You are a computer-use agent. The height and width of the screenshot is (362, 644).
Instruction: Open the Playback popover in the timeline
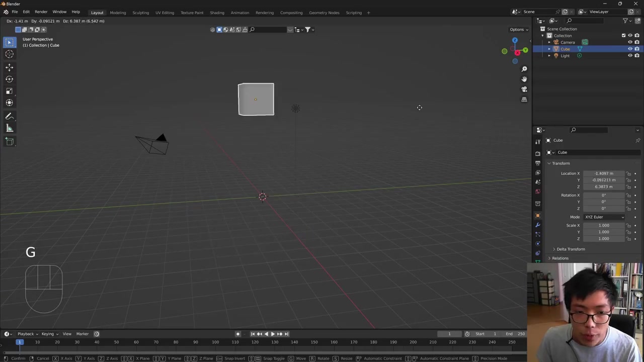point(26,334)
